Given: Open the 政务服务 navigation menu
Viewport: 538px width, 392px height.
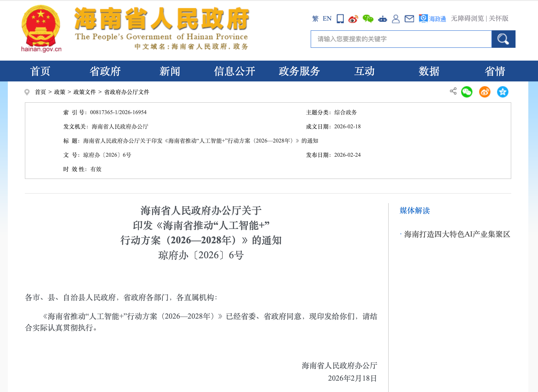Looking at the screenshot, I should pos(299,71).
